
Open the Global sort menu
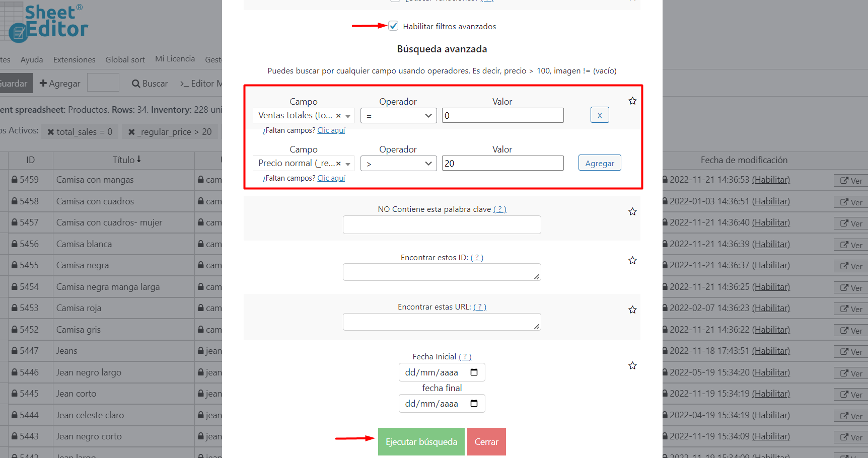point(125,60)
